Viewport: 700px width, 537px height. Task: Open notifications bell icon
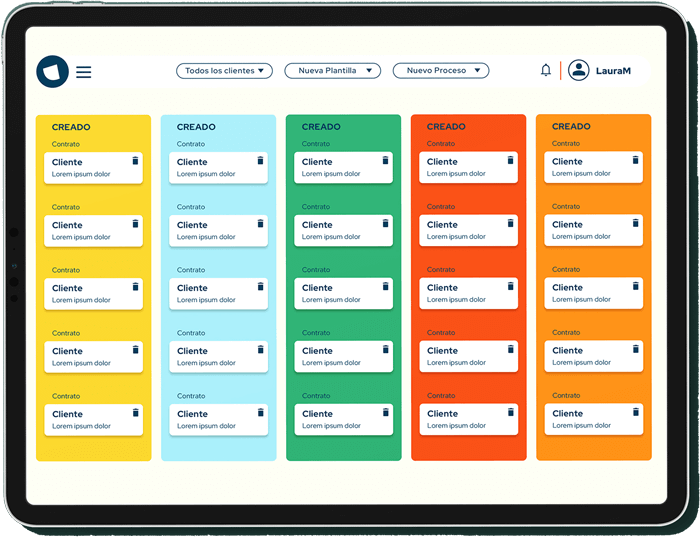tap(545, 71)
